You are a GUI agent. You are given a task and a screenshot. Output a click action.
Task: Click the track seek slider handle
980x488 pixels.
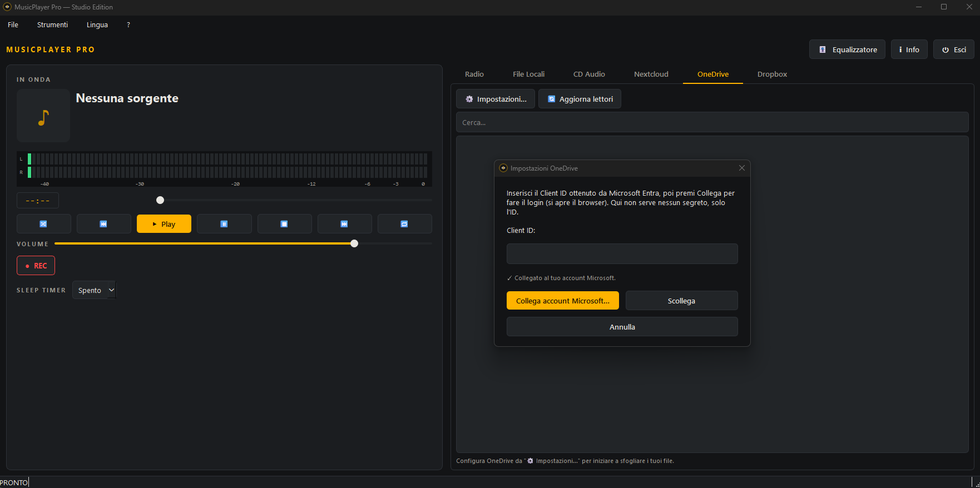point(160,200)
